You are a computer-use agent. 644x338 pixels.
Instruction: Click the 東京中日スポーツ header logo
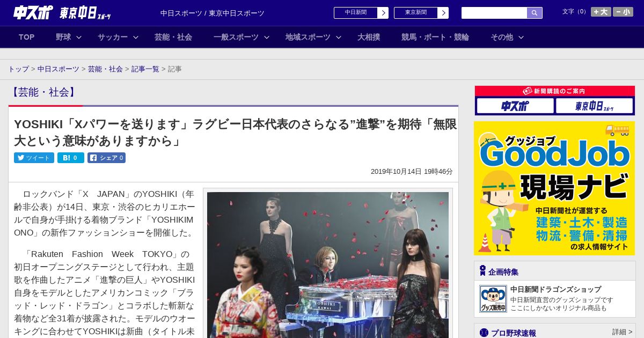pyautogui.click(x=85, y=13)
